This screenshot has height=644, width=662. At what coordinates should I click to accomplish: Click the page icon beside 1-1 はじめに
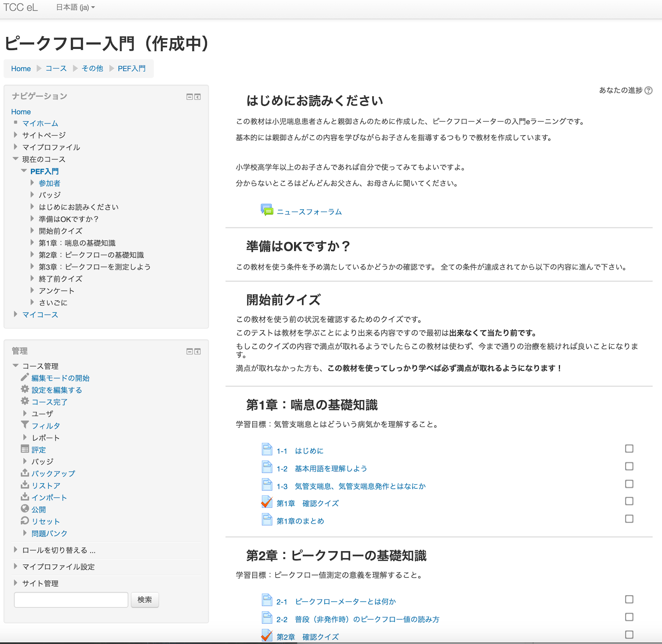click(267, 449)
